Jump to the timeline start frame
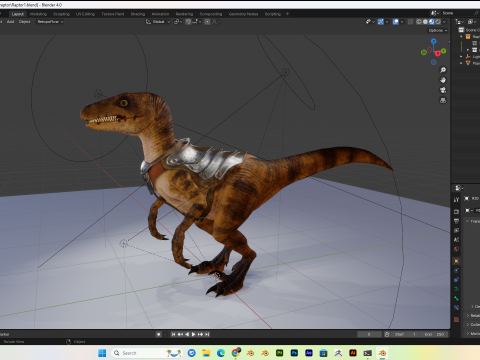Viewport: 480px width, 360px height. click(173, 334)
